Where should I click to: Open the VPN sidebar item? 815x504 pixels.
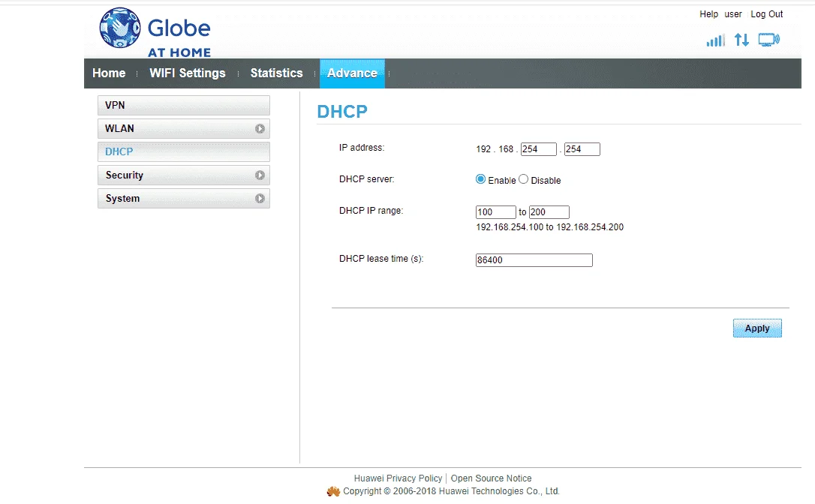click(183, 105)
